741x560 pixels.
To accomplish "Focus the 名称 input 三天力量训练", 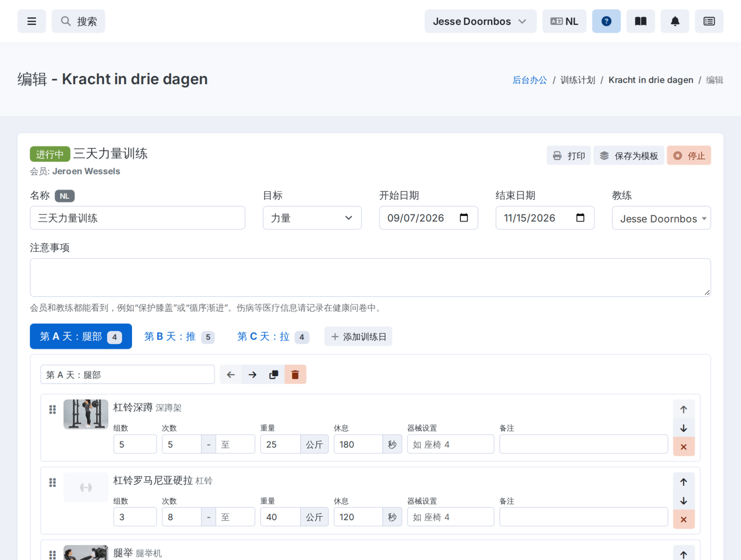I will 138,218.
